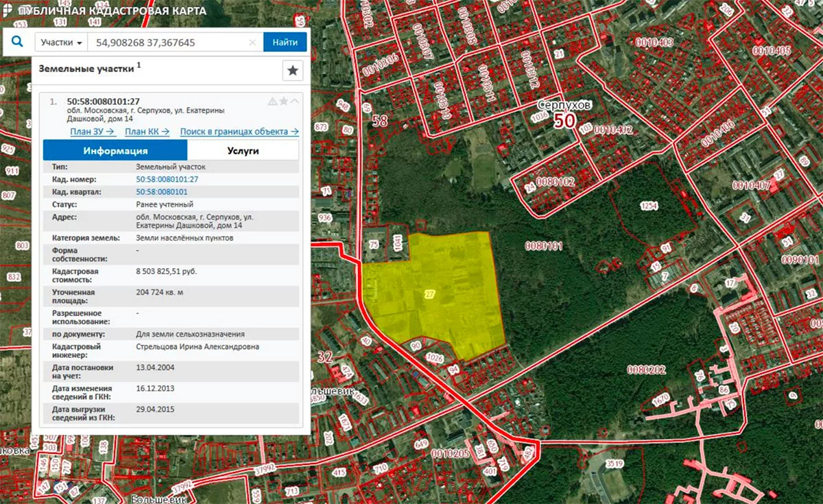Click the magnifier search icon
823x504 pixels.
[17, 43]
